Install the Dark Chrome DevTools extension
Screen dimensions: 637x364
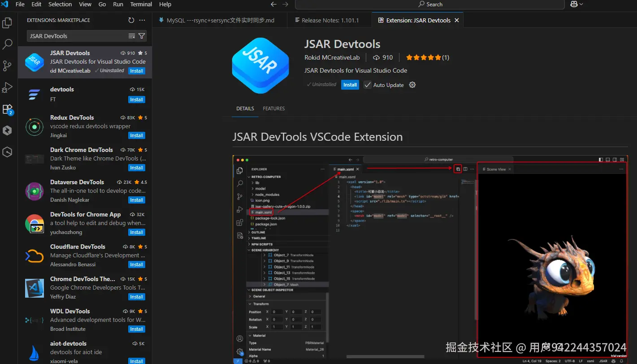click(136, 168)
